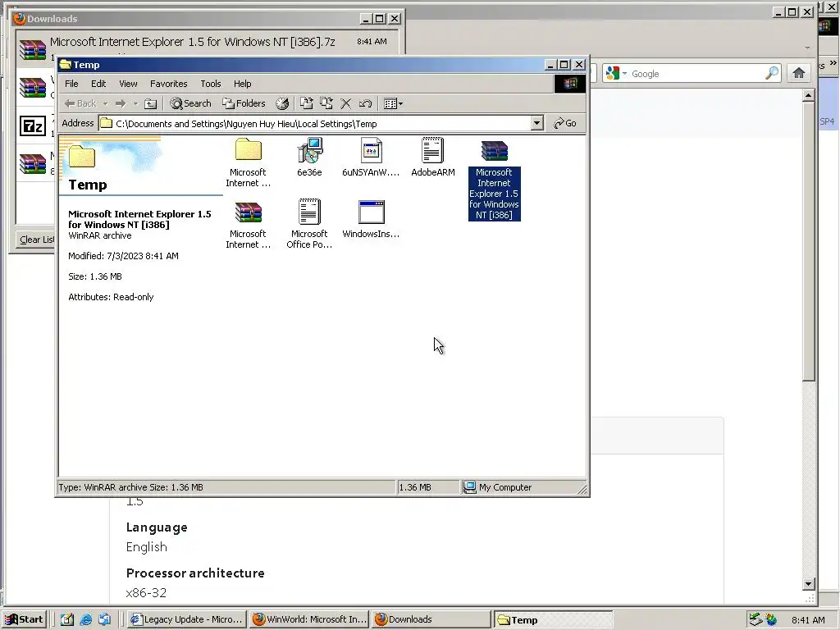This screenshot has height=630, width=840.
Task: Click the 'Processor architecture' heading on web page
Action: (x=195, y=573)
